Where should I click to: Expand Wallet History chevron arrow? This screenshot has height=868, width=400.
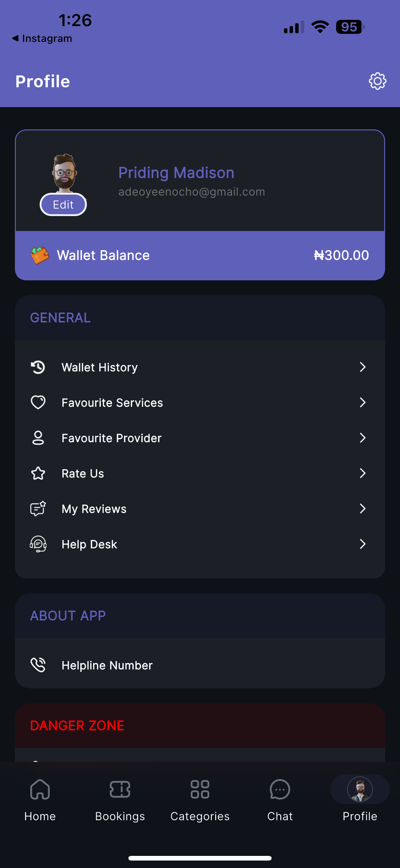[x=362, y=367]
